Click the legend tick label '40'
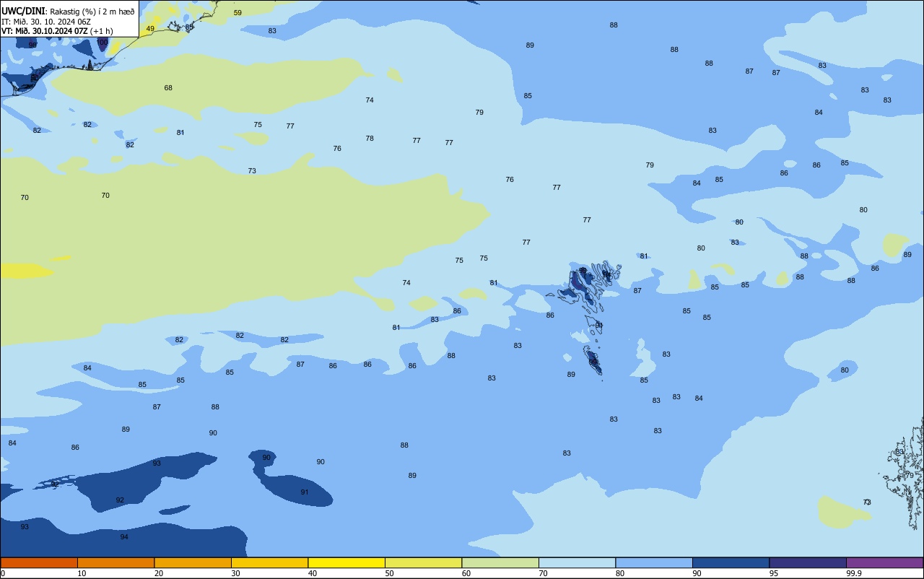Image resolution: width=924 pixels, height=579 pixels. click(312, 573)
